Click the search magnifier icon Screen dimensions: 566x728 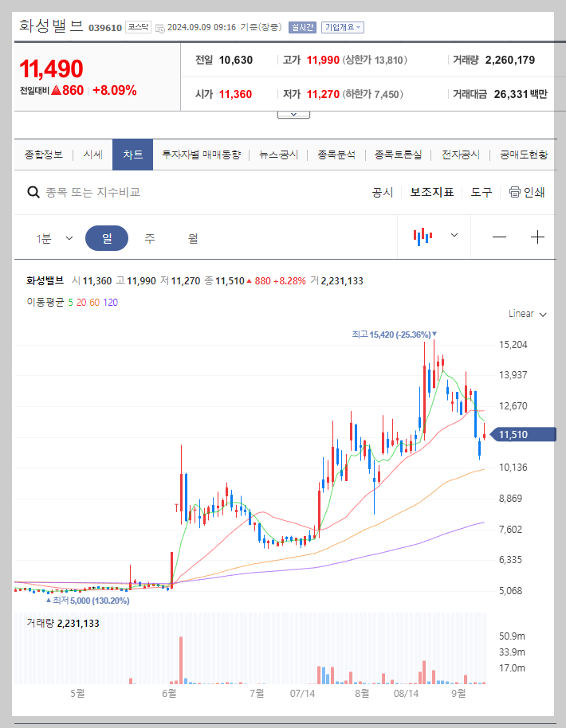tap(33, 191)
